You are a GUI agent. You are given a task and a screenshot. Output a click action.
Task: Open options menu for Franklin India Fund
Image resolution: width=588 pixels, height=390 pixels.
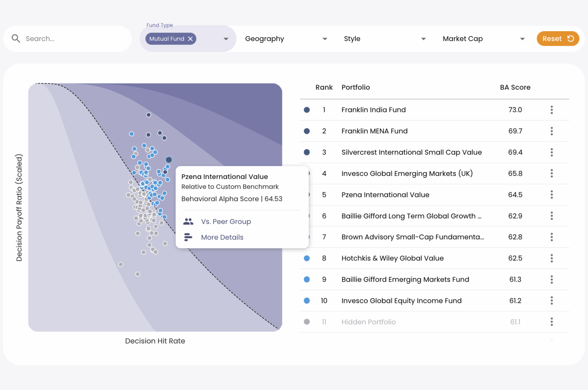(x=552, y=110)
